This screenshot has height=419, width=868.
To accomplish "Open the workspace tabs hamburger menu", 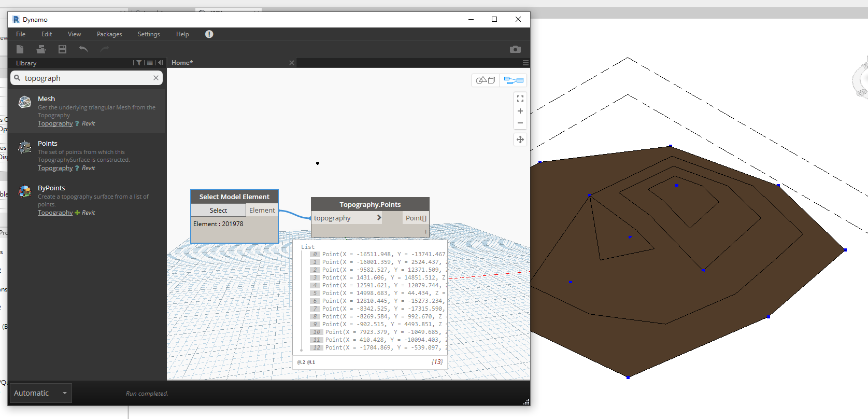I will pyautogui.click(x=525, y=63).
